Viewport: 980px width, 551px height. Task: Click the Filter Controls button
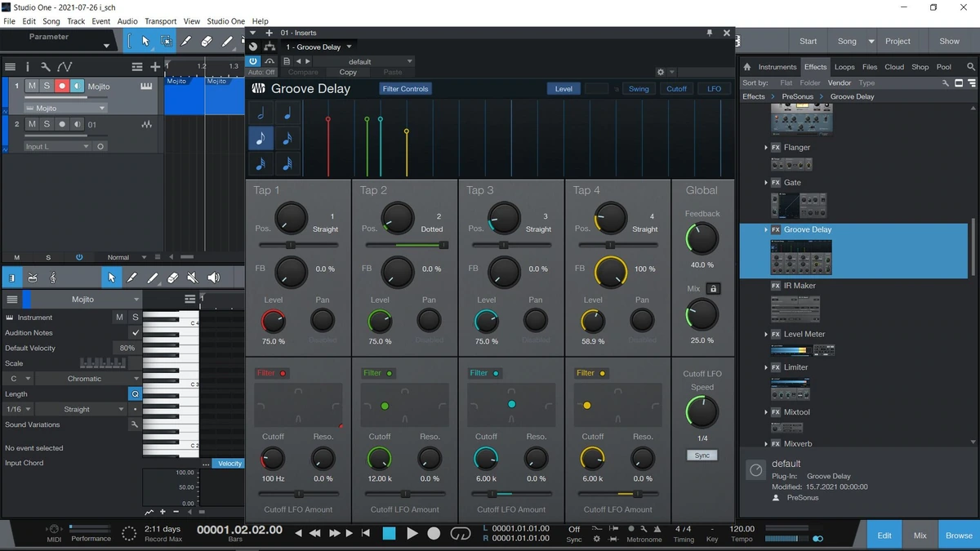coord(405,89)
